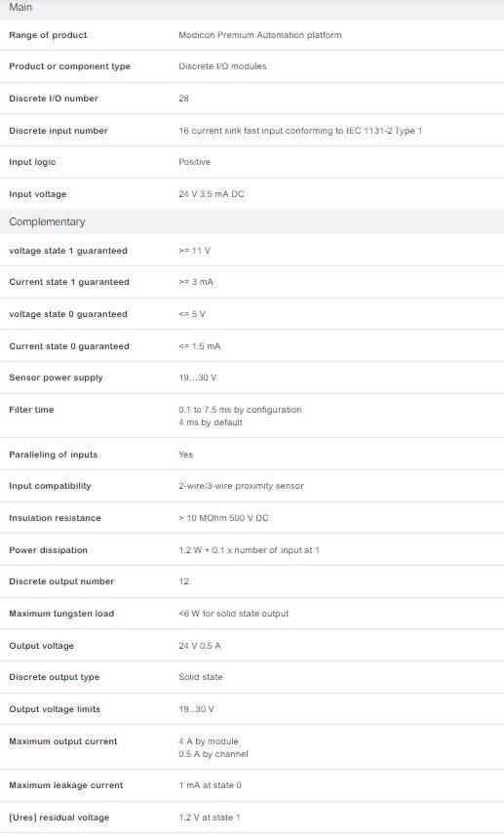The width and height of the screenshot is (504, 838).
Task: Click the Insulation resistance label
Action: [55, 518]
